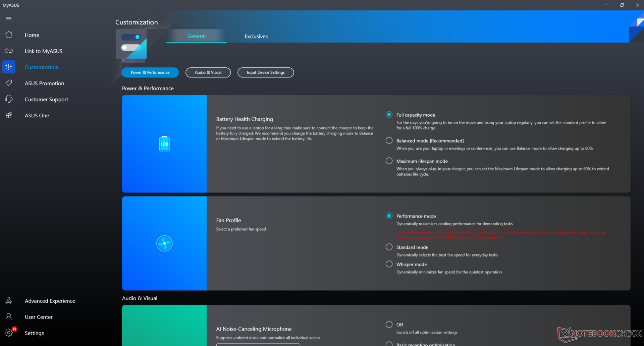The height and width of the screenshot is (346, 644).
Task: Restore down the MyASUS window
Action: 622,5
